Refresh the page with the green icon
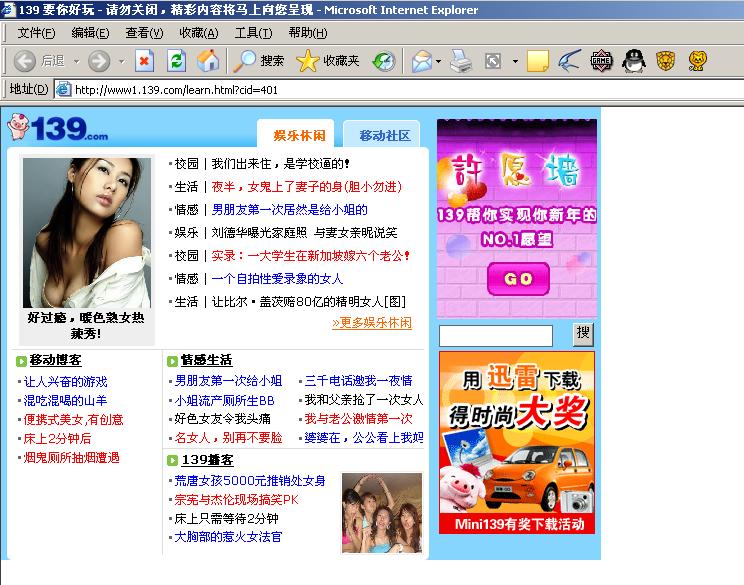The image size is (744, 585). click(176, 61)
